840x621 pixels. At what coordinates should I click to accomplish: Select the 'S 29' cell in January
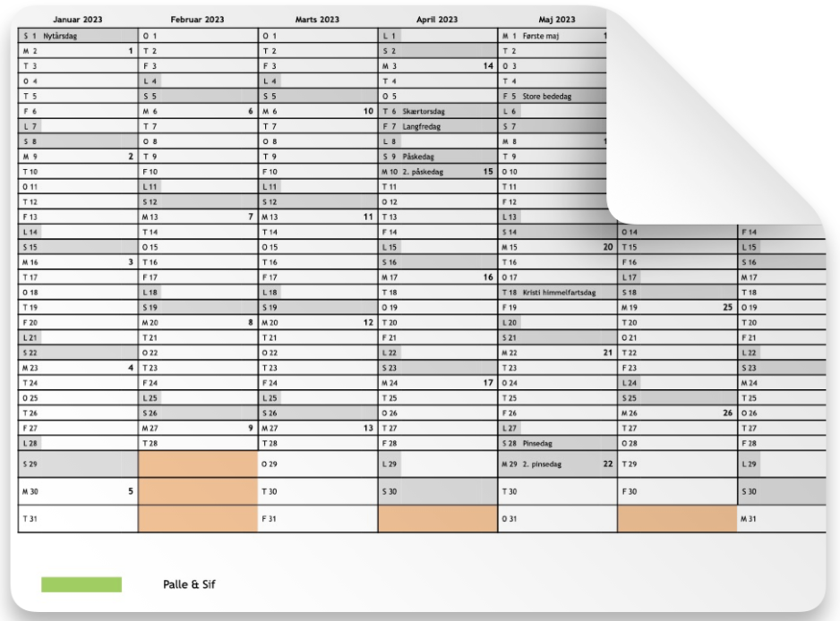point(78,464)
